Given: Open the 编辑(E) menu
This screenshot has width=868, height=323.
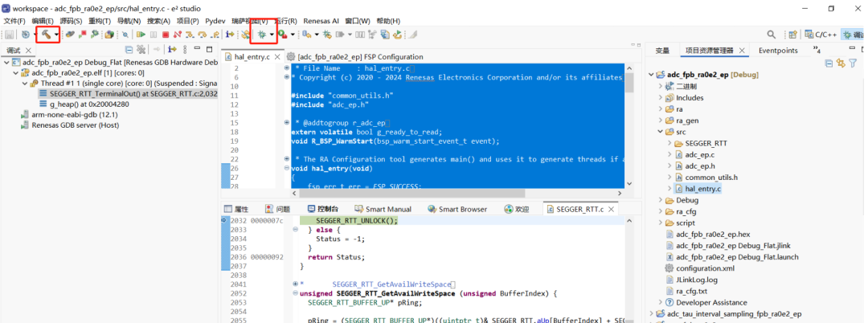Looking at the screenshot, I should tap(42, 21).
